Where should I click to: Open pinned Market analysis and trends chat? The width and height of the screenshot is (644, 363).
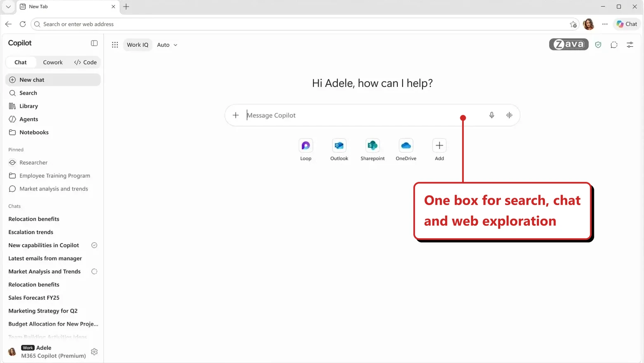click(53, 189)
